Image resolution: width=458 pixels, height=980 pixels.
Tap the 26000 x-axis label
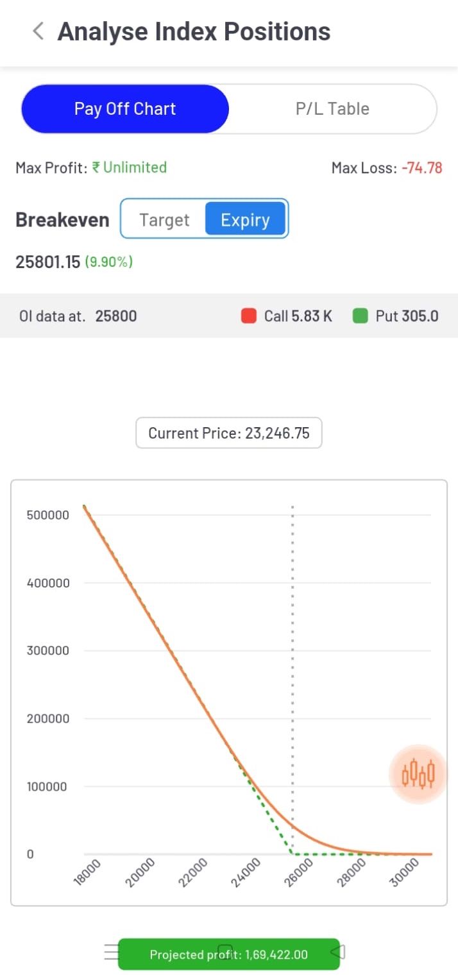[x=300, y=873]
